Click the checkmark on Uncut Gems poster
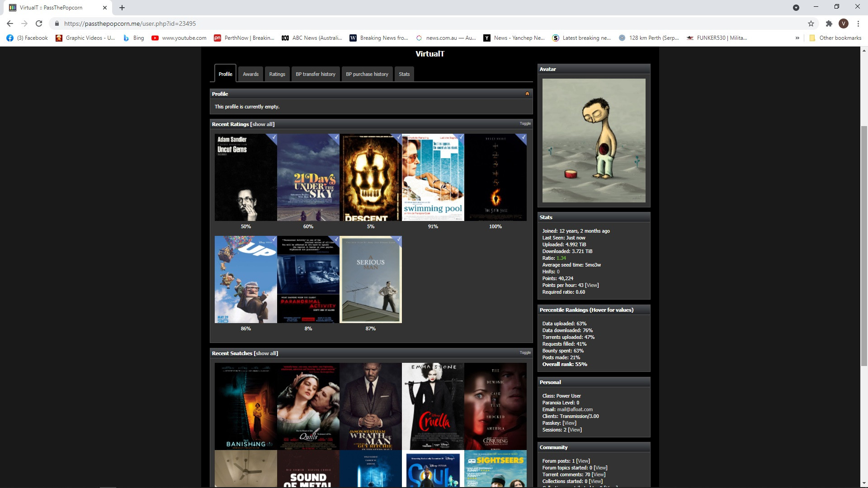 click(x=273, y=137)
